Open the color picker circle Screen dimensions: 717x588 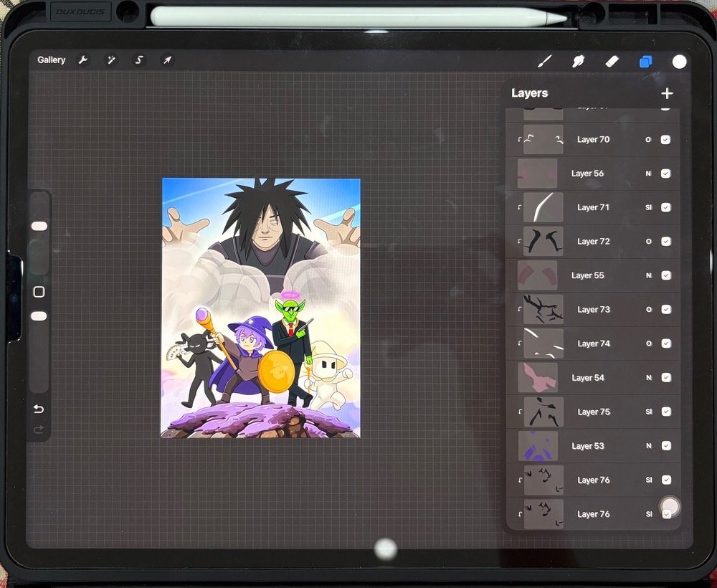(679, 61)
